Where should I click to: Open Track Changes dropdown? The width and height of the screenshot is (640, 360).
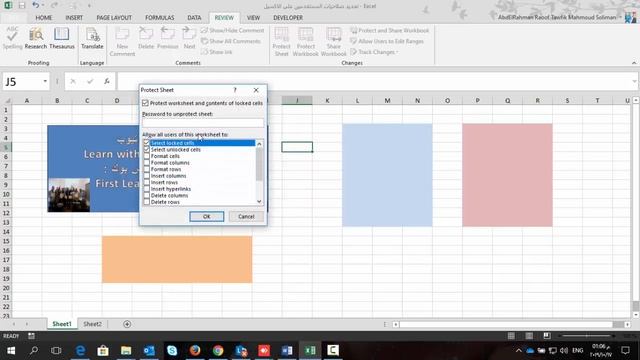(x=374, y=52)
